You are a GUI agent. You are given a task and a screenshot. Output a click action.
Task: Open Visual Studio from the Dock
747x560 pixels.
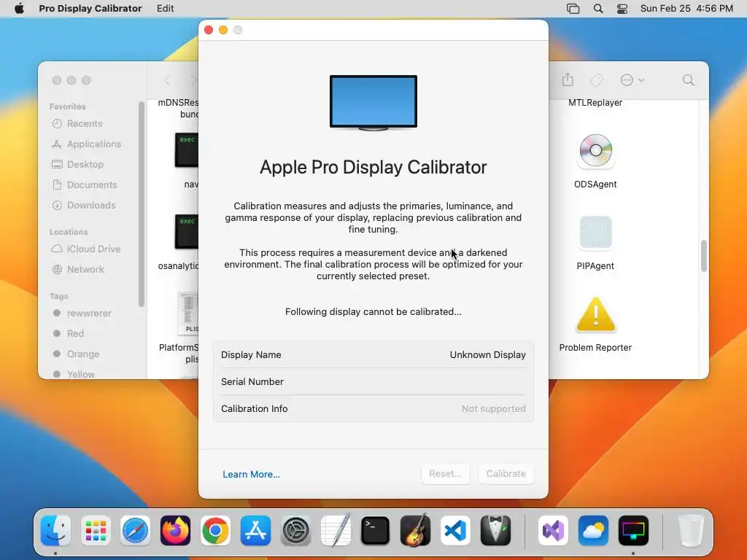tap(553, 531)
